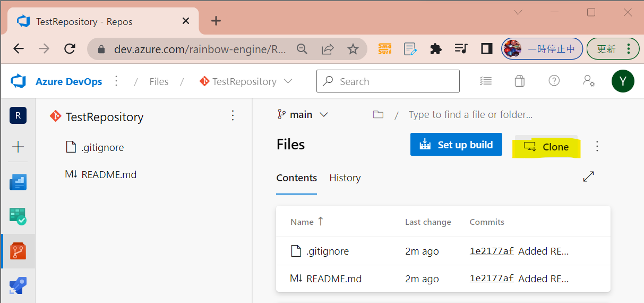Image resolution: width=644 pixels, height=303 pixels.
Task: Open the paused profile button
Action: click(542, 49)
